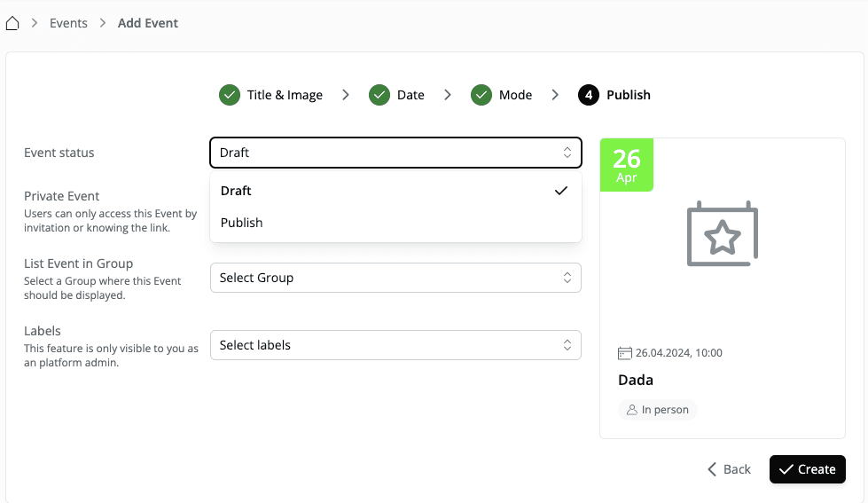Click the back arrow chevron icon
The image size is (868, 503).
click(712, 469)
